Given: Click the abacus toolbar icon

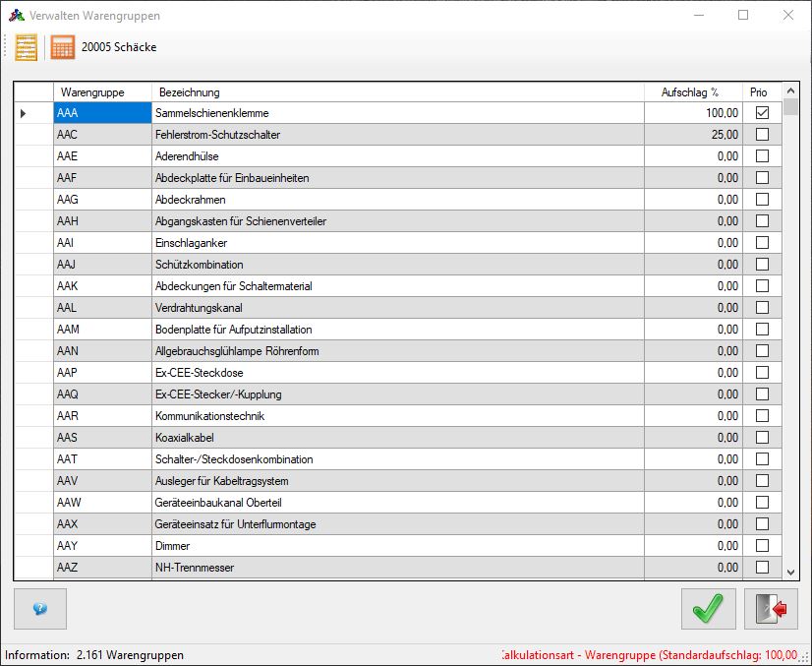Looking at the screenshot, I should (x=26, y=47).
